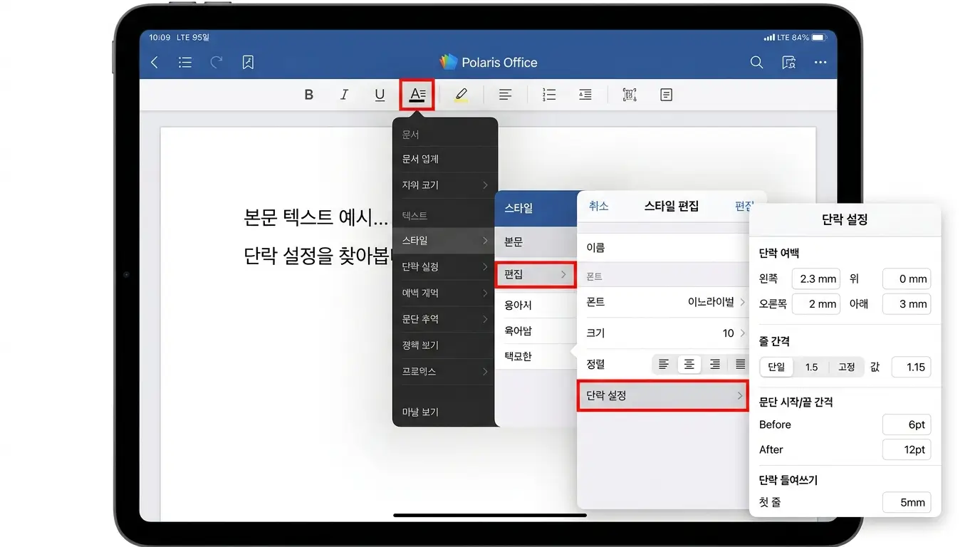Toggle underline formatting
Viewport: 980px width, 547px height.
[x=380, y=95]
